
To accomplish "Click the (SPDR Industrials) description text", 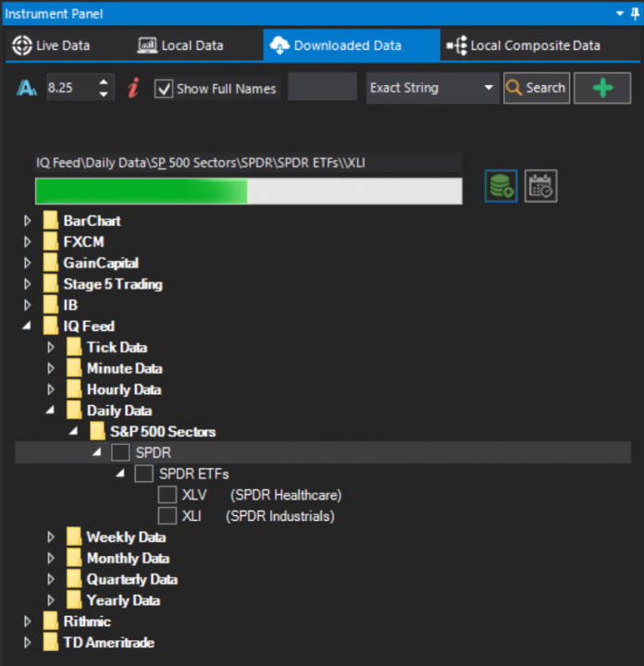I will point(280,516).
